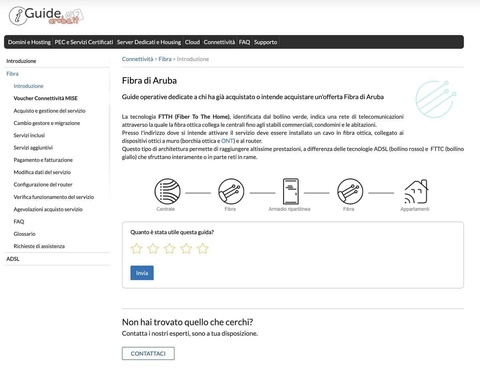
Task: Click the teal fiber illustration by the title
Action: (x=435, y=99)
